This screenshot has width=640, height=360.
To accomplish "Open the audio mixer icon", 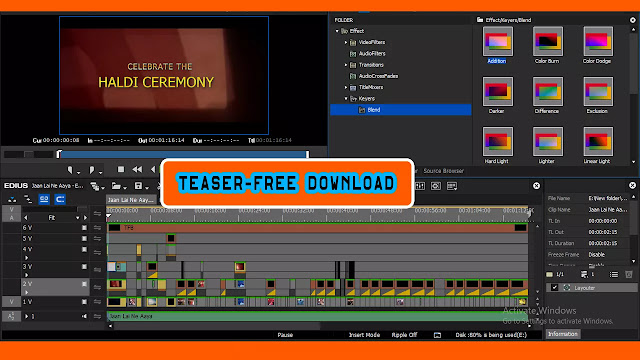I will pos(420,186).
